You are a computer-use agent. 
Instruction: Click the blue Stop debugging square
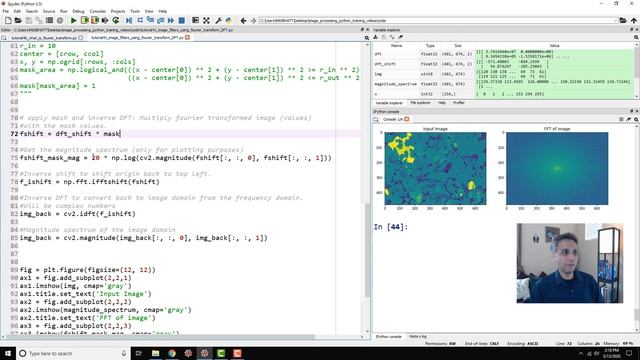[182, 20]
